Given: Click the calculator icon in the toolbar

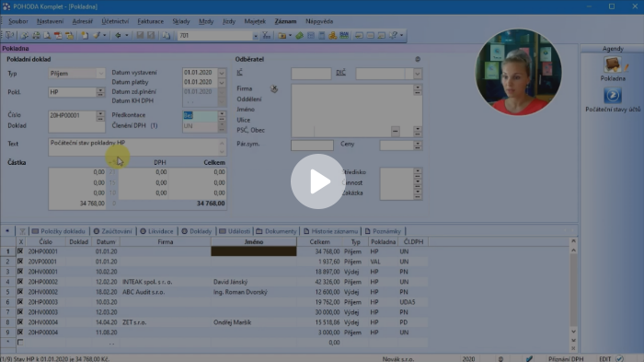Looking at the screenshot, I should (322, 36).
